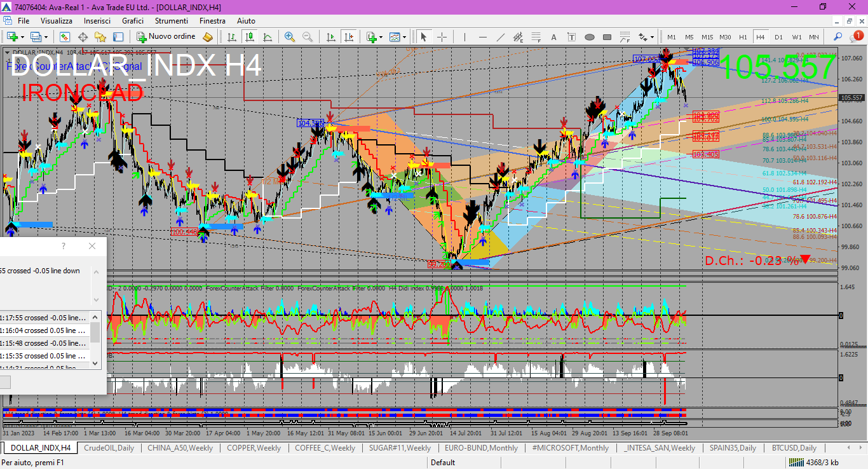Set timeframe to M1
The height and width of the screenshot is (469, 868).
[x=672, y=37]
